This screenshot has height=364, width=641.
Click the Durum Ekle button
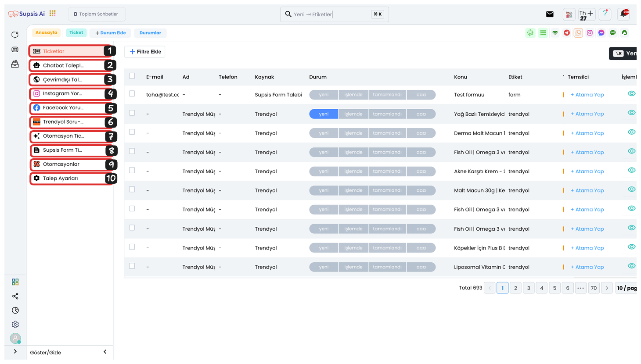(x=110, y=33)
